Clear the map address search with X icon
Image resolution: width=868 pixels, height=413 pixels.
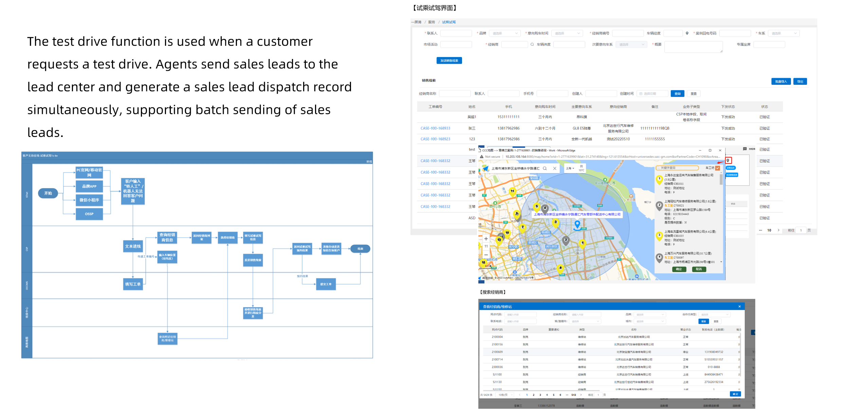pyautogui.click(x=555, y=169)
